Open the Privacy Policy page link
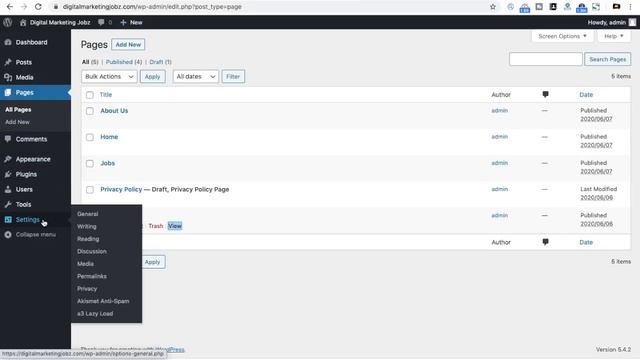The width and height of the screenshot is (640, 360). tap(121, 189)
